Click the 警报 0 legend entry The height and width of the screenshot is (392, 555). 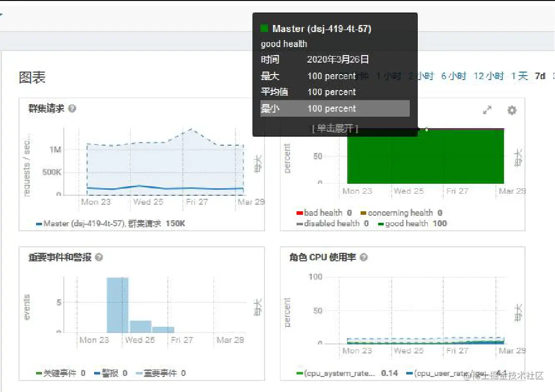[110, 373]
